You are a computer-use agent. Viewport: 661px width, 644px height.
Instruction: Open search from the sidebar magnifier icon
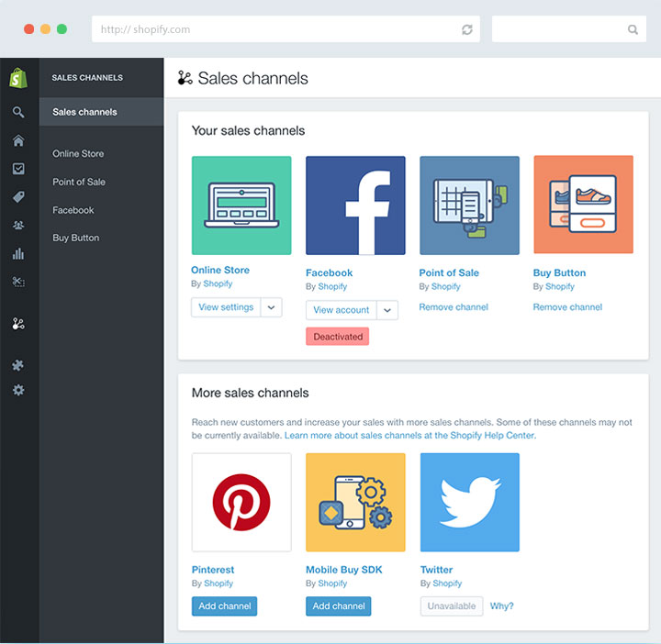click(x=18, y=113)
